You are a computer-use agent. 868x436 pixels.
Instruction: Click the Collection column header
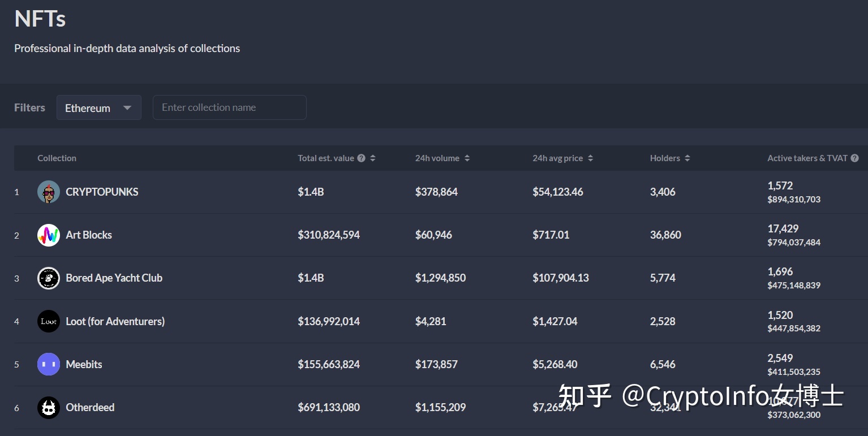pos(57,158)
